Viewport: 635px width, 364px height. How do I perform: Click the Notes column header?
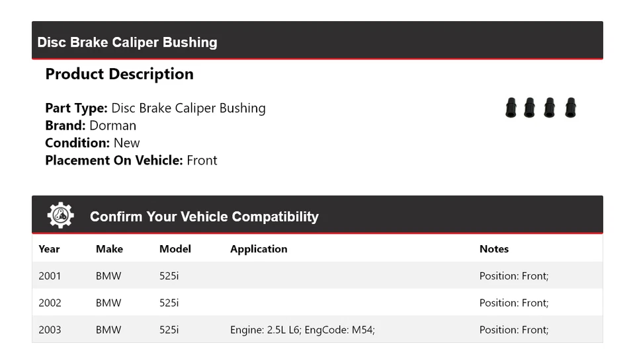tap(494, 249)
